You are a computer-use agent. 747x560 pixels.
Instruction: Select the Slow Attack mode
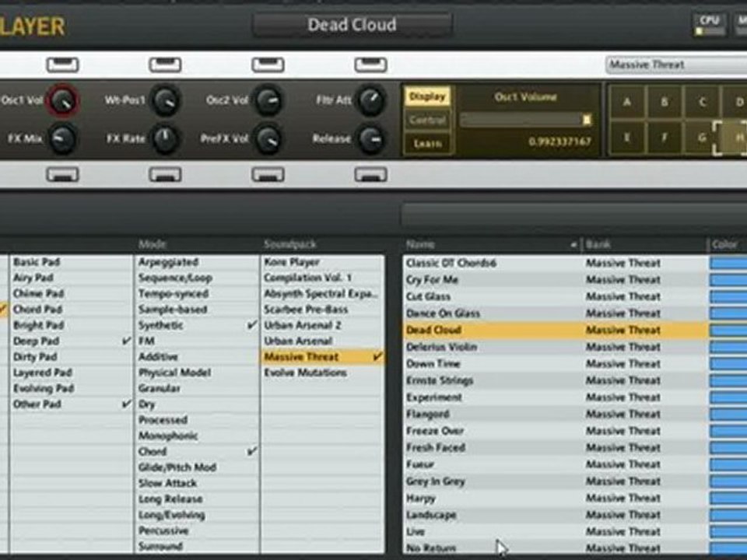[197, 483]
